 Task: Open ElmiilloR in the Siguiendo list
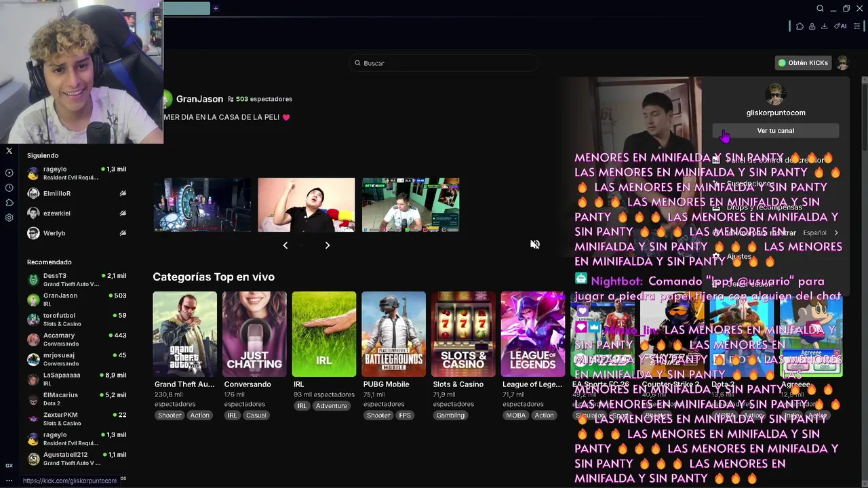click(x=77, y=194)
